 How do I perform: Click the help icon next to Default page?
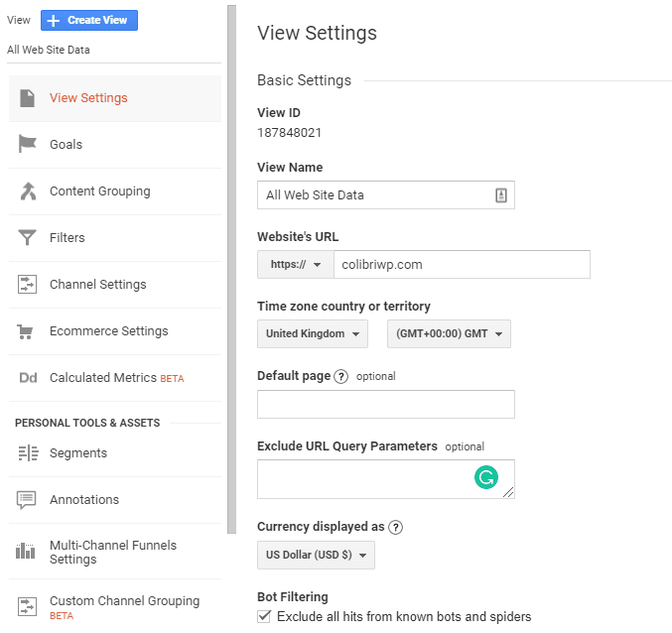[x=341, y=377]
